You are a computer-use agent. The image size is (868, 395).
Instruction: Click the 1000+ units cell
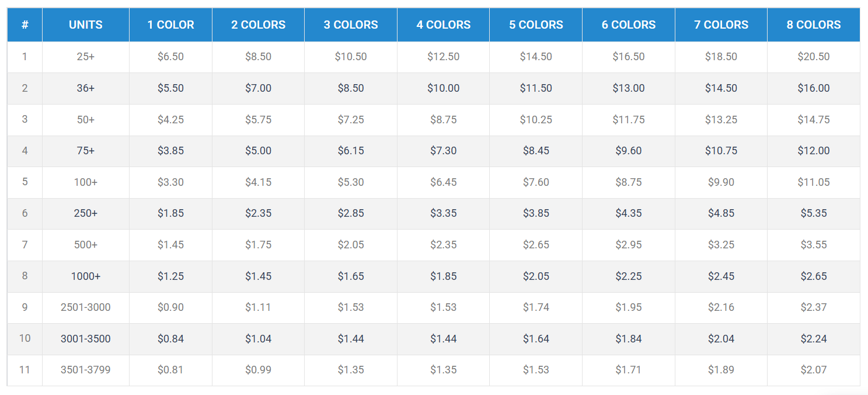tap(85, 276)
